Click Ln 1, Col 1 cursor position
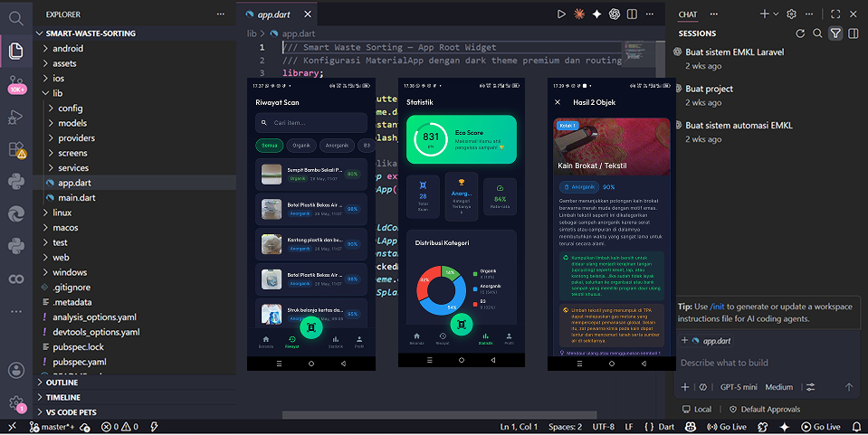868x435 pixels. click(x=519, y=427)
